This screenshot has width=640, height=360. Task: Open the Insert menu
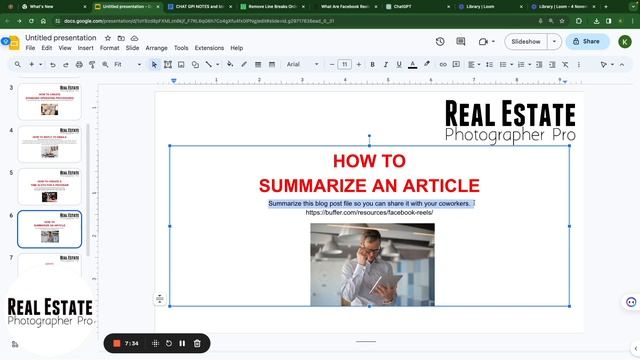point(85,48)
